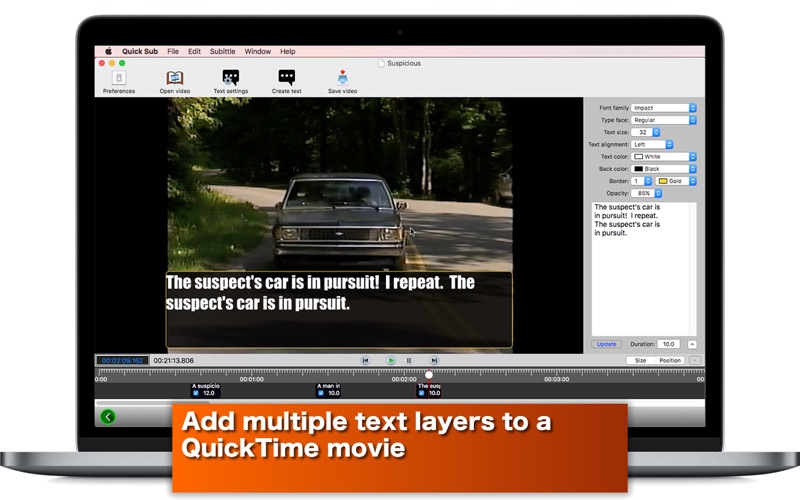This screenshot has height=500, width=800.
Task: Click the small minus button beside Position
Action: (x=694, y=360)
